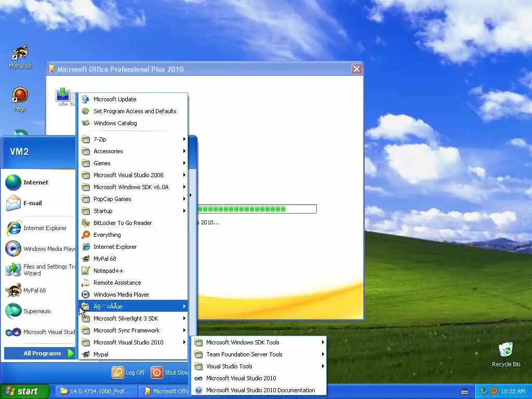Expand the Accessories folder submenu
The image size is (532, 399).
[x=134, y=151]
